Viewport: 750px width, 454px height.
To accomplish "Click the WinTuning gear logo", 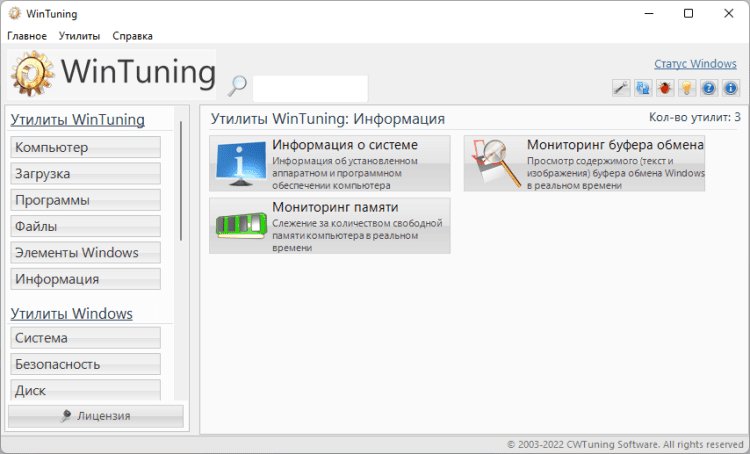I will click(x=32, y=74).
